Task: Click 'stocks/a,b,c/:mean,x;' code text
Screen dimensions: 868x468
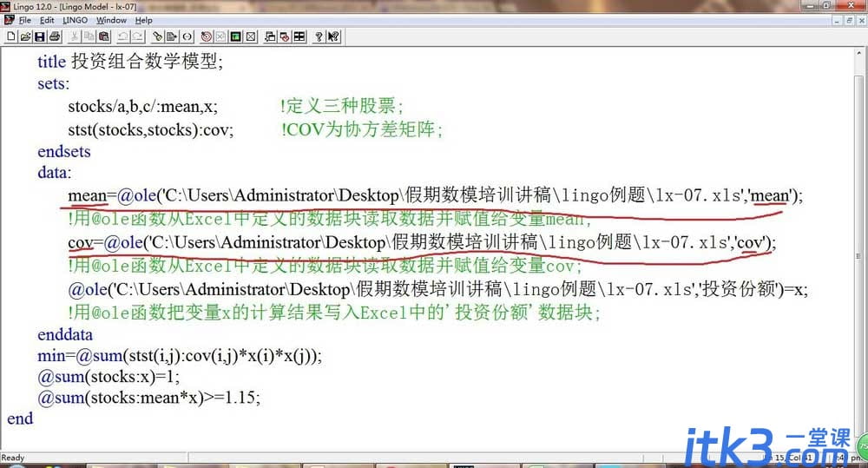Action: [x=143, y=106]
